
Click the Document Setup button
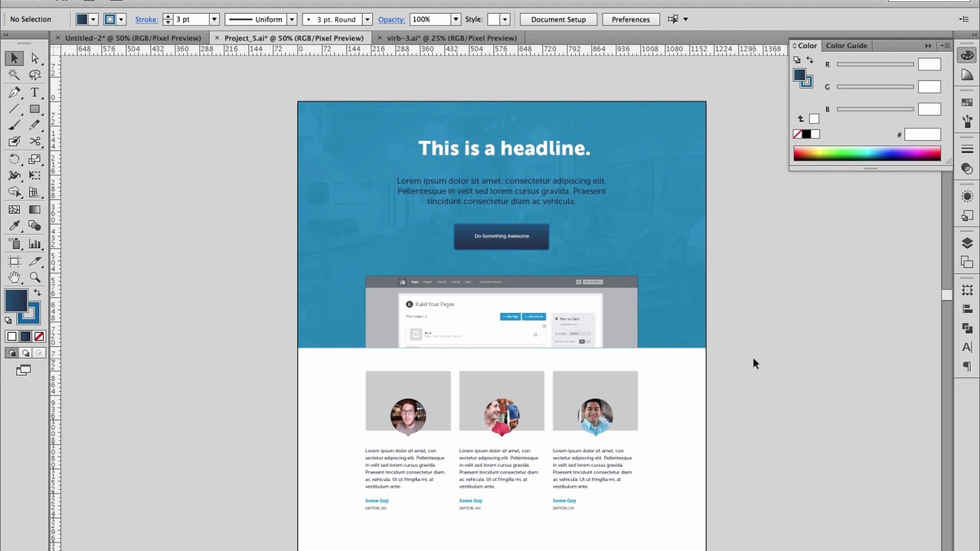pyautogui.click(x=558, y=19)
